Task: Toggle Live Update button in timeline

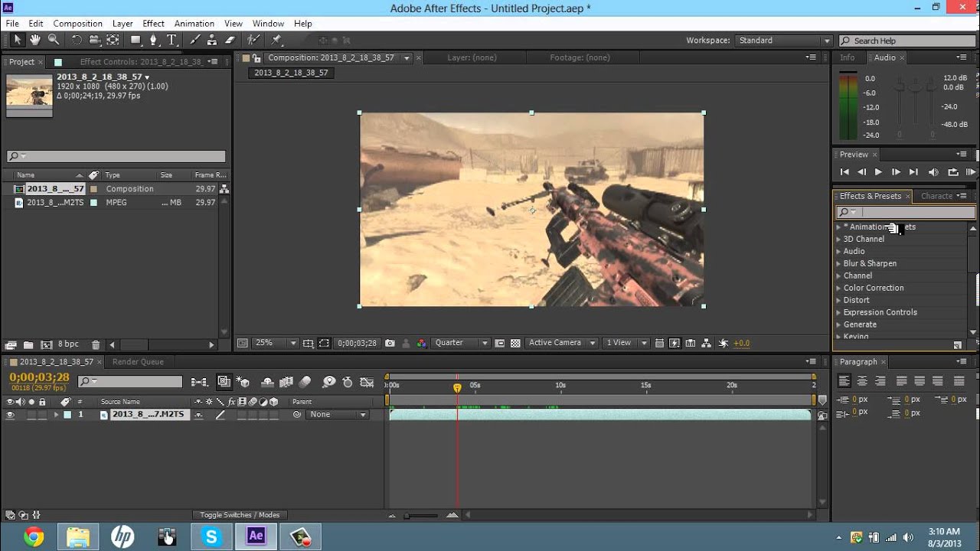Action: tap(224, 382)
